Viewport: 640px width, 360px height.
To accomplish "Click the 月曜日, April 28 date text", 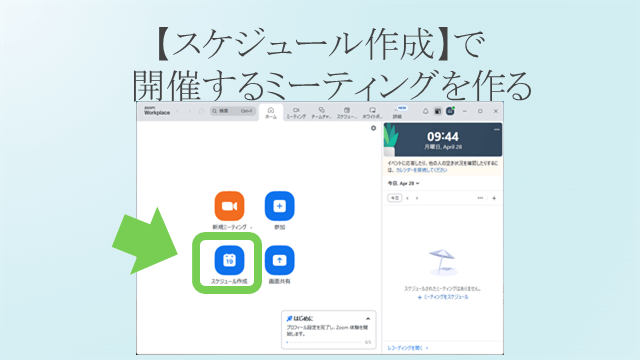I will click(443, 147).
